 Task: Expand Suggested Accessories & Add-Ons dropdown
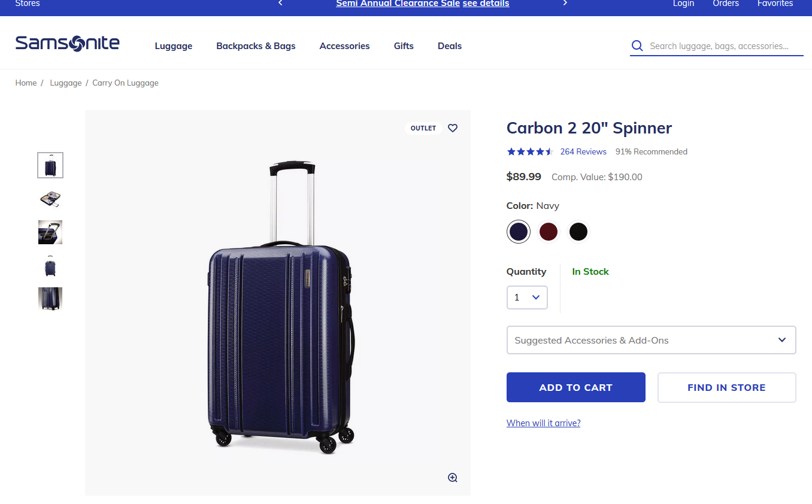[651, 340]
